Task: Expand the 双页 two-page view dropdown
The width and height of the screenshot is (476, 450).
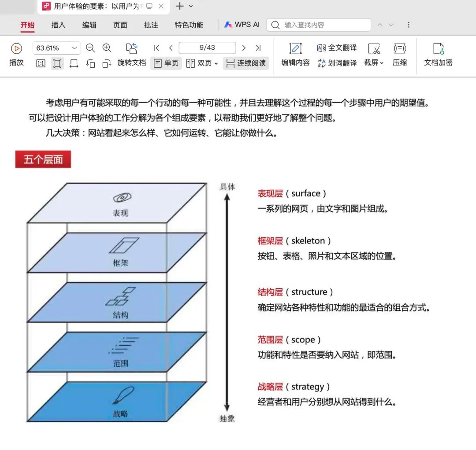Action: (216, 63)
